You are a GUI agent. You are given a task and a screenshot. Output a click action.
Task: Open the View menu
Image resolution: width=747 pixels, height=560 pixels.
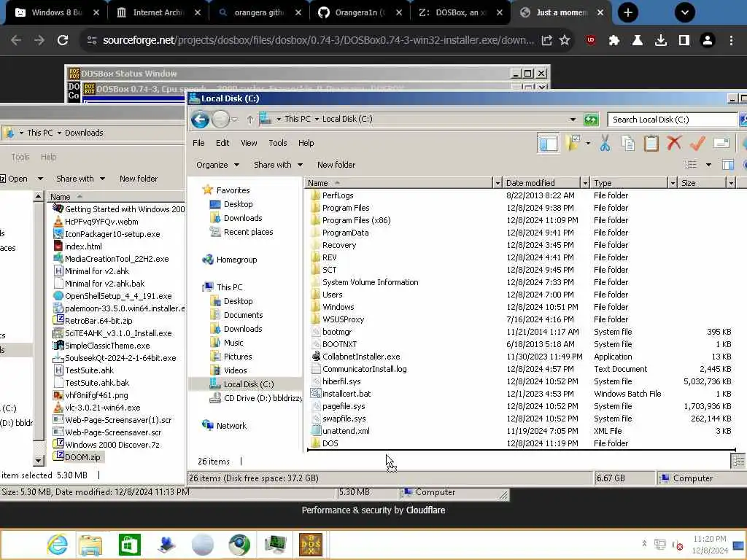249,143
